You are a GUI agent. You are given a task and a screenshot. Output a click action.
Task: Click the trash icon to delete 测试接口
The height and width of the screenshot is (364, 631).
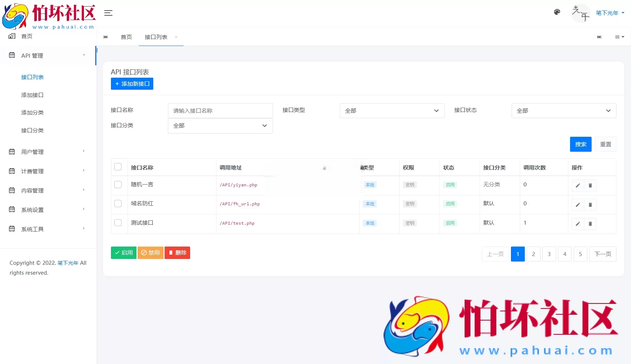(x=590, y=224)
